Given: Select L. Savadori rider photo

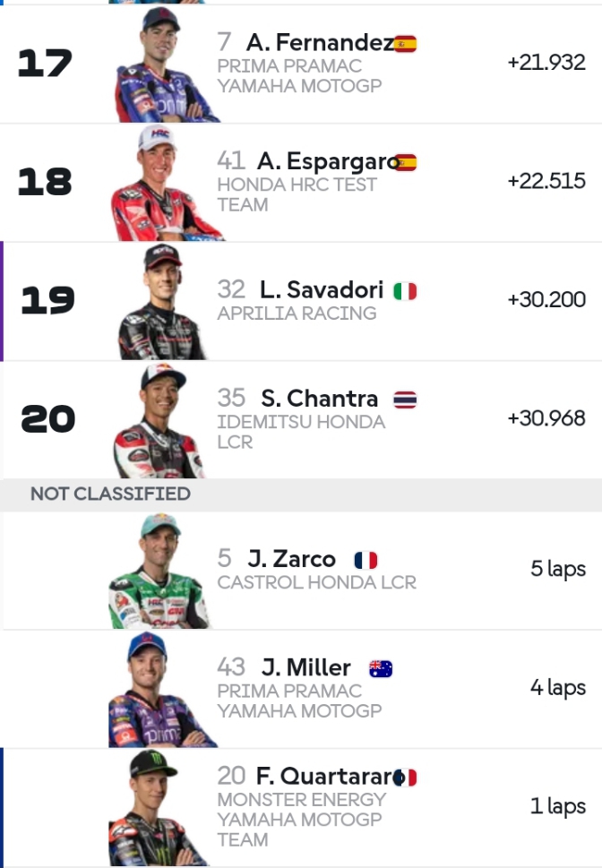Looking at the screenshot, I should [163, 302].
